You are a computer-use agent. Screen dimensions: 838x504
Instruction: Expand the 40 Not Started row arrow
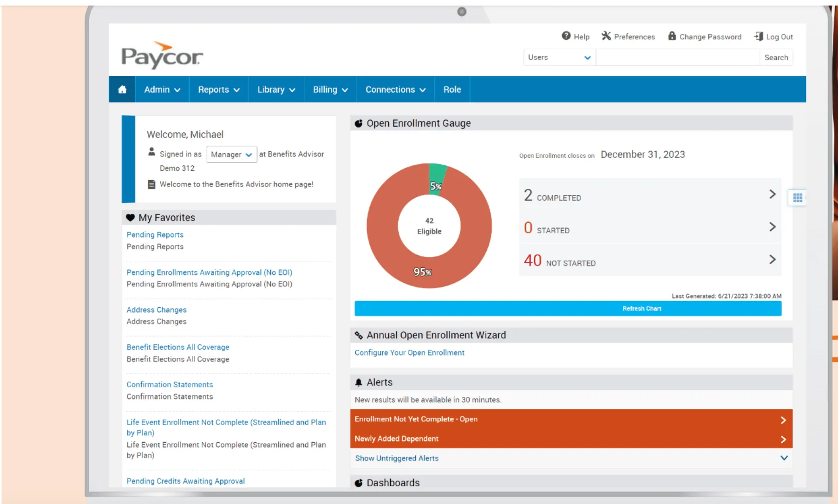(x=773, y=259)
